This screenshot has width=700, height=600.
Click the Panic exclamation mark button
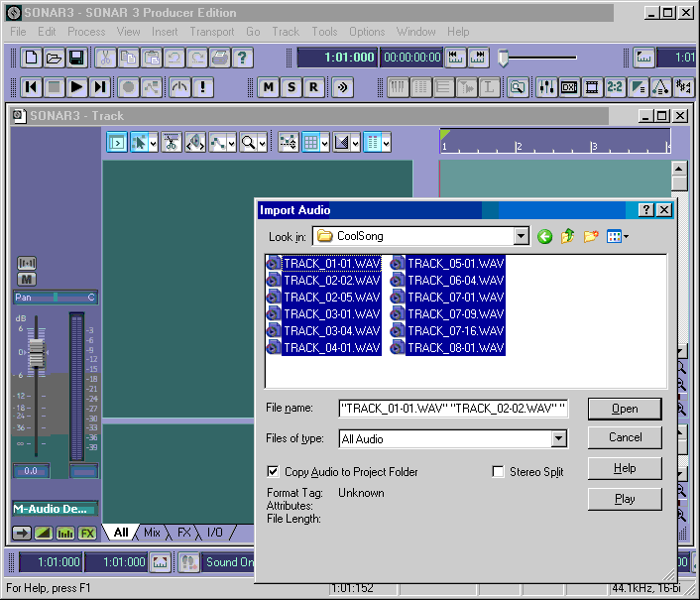tap(202, 87)
